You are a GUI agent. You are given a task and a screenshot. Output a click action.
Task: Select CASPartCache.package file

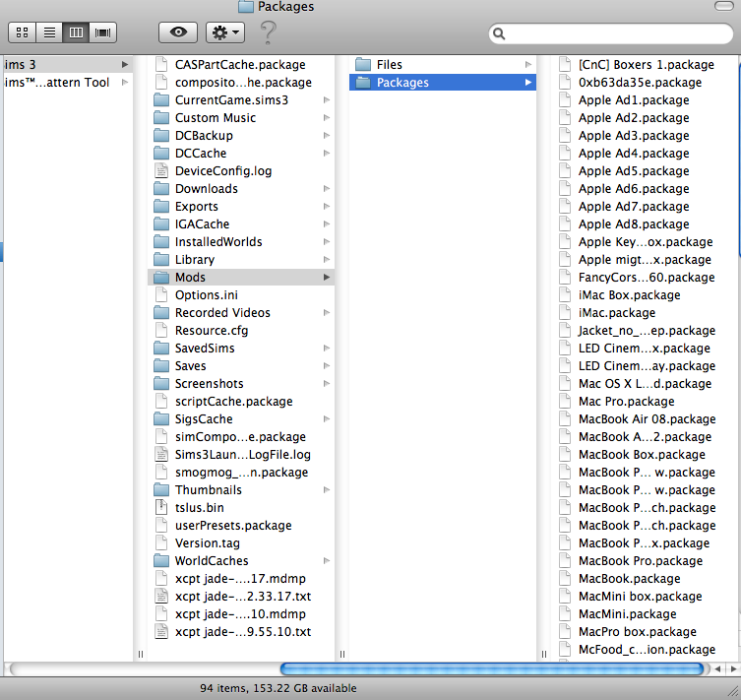click(x=240, y=65)
